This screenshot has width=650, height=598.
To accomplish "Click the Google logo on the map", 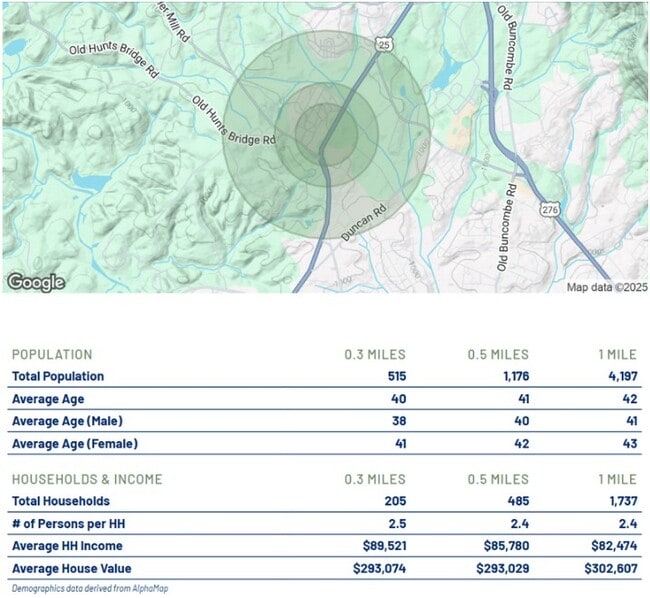I will pos(36,282).
